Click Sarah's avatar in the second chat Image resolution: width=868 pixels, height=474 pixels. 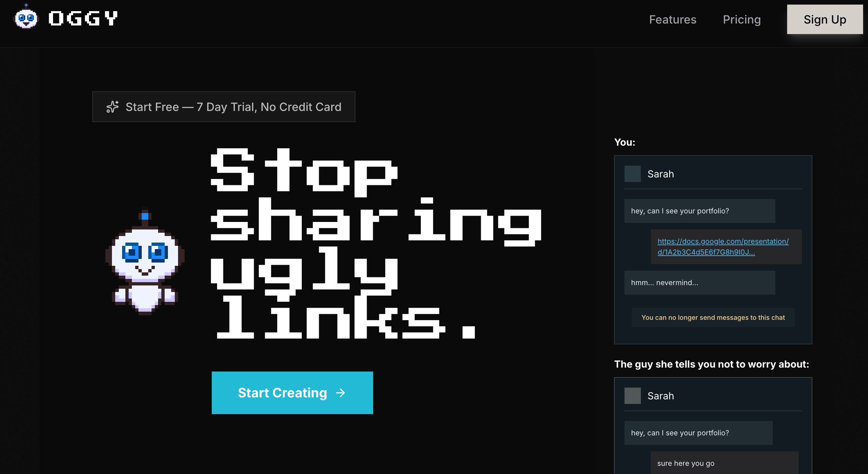[x=632, y=395]
